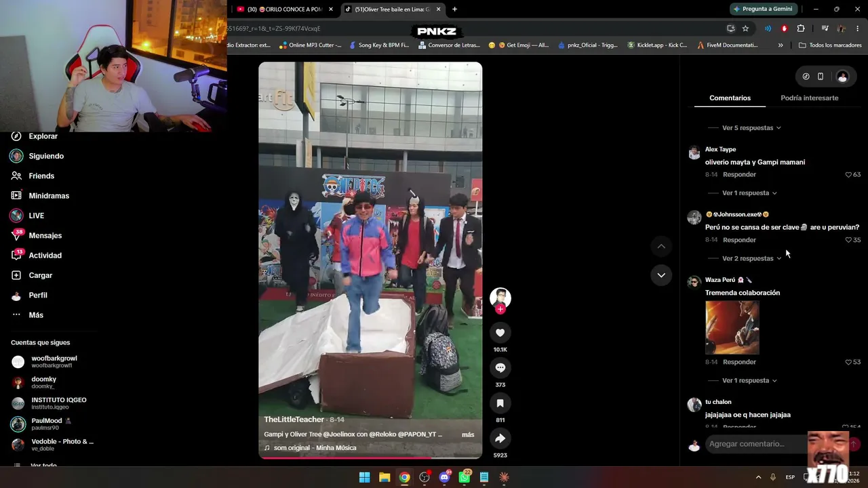Open the doomky followed account
The height and width of the screenshot is (488, 868).
[x=44, y=382]
